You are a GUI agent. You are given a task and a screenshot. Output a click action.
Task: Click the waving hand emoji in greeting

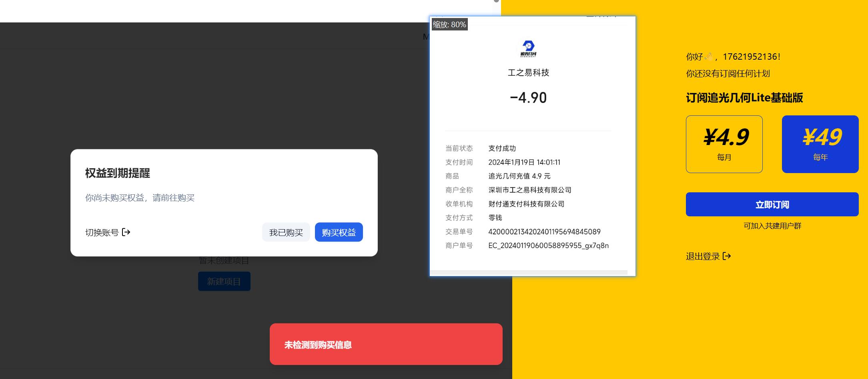(x=708, y=57)
